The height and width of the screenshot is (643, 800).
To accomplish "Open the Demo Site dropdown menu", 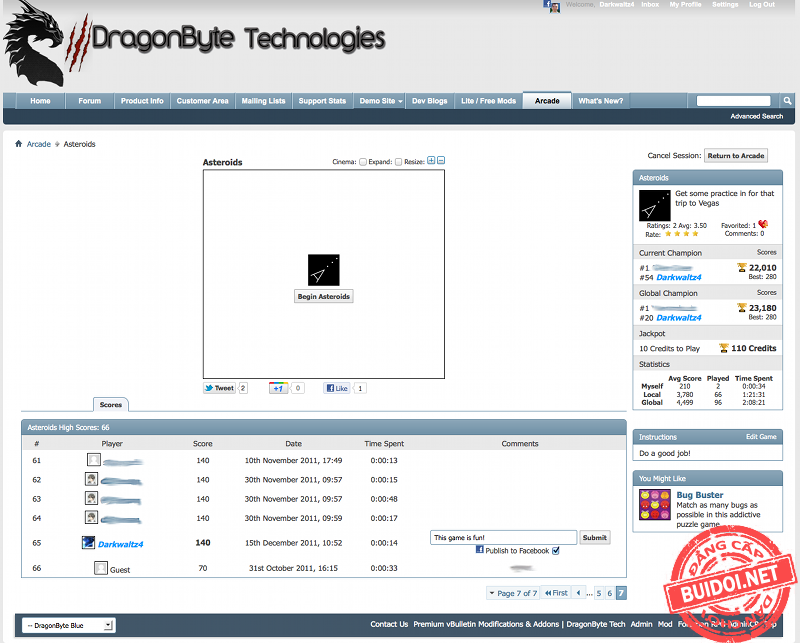I will click(381, 101).
